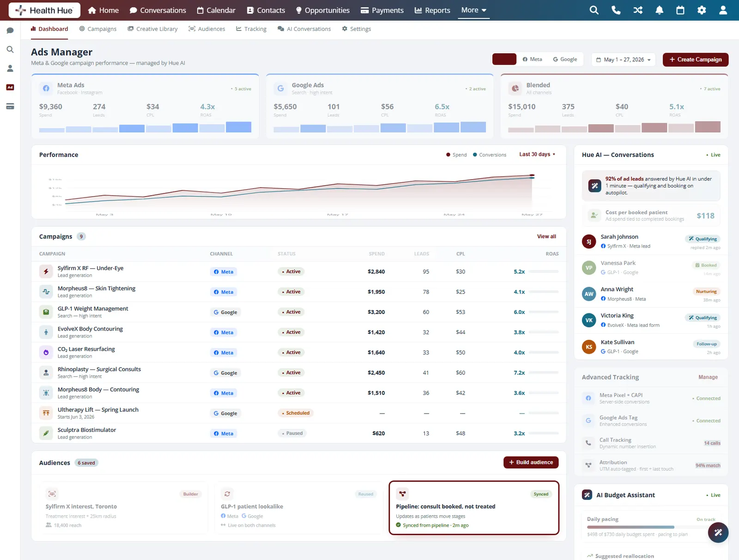
Task: Open the Audiences tab
Action: pyautogui.click(x=207, y=29)
